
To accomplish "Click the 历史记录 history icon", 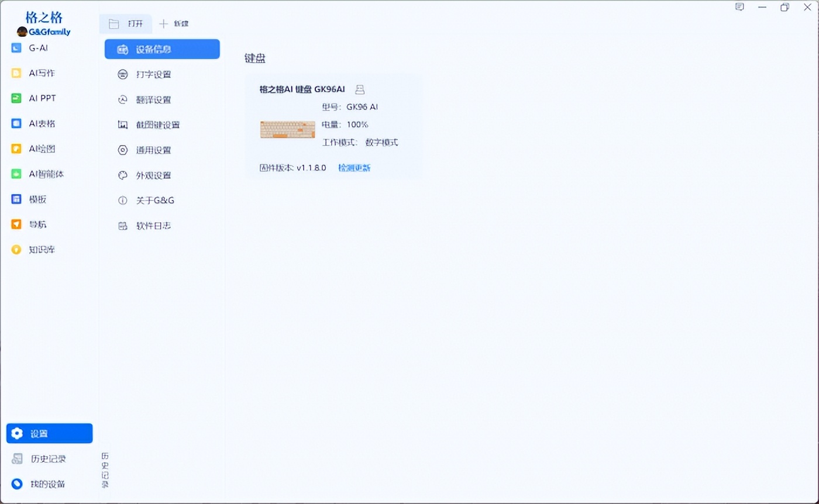I will click(x=17, y=459).
